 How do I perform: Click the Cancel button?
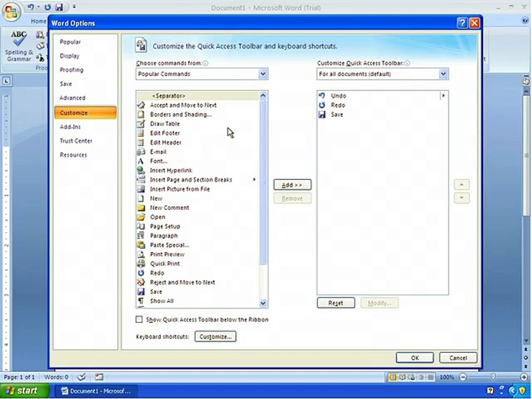click(458, 357)
